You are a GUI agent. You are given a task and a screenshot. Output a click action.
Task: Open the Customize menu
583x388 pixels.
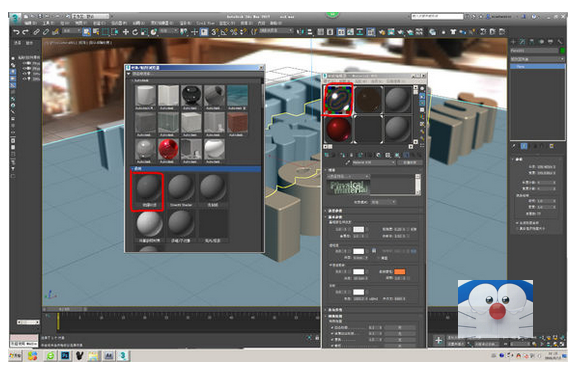(227, 23)
